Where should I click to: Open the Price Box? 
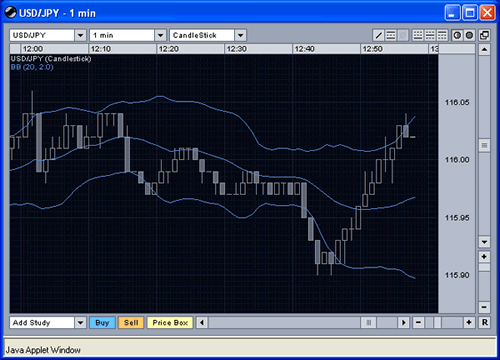pyautogui.click(x=170, y=323)
